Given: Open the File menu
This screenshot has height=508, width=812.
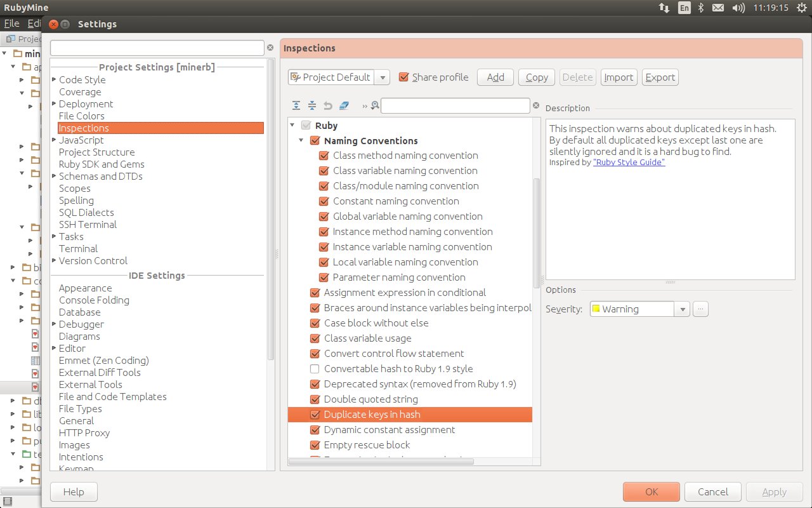Looking at the screenshot, I should (11, 23).
